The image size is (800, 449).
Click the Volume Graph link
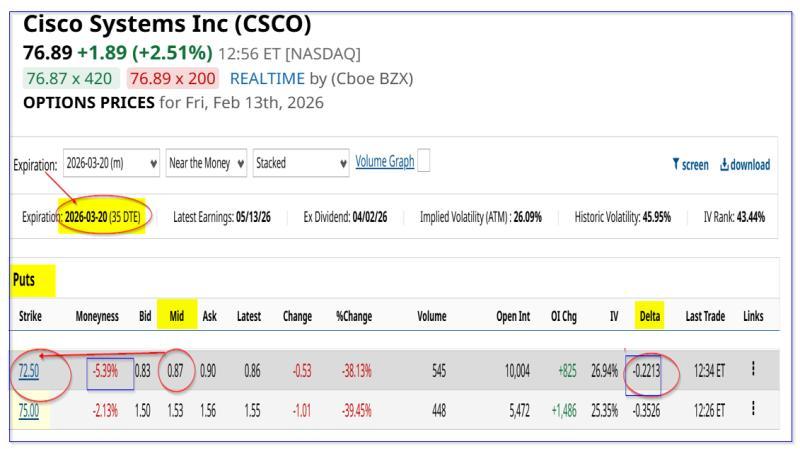(384, 163)
